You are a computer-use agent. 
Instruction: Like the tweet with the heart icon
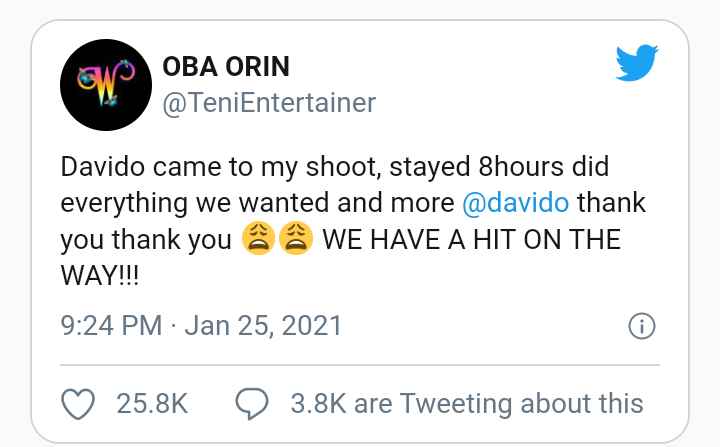(79, 403)
